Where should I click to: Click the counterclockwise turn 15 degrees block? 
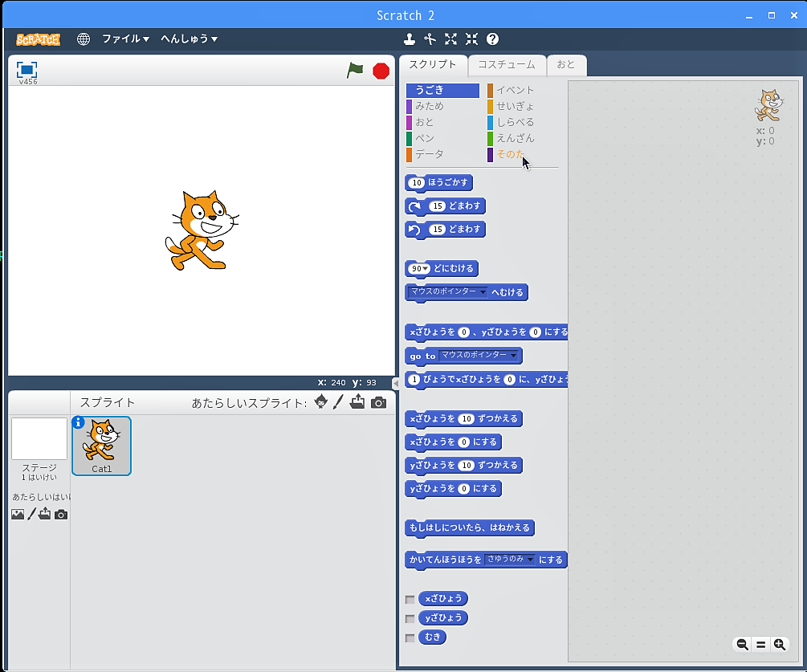click(445, 230)
